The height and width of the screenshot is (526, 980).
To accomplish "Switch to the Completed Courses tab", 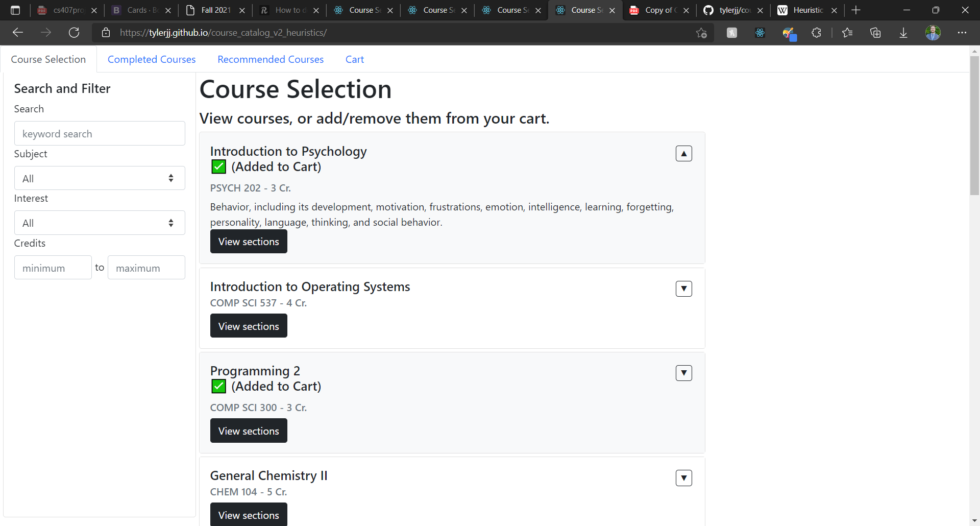I will (x=152, y=59).
